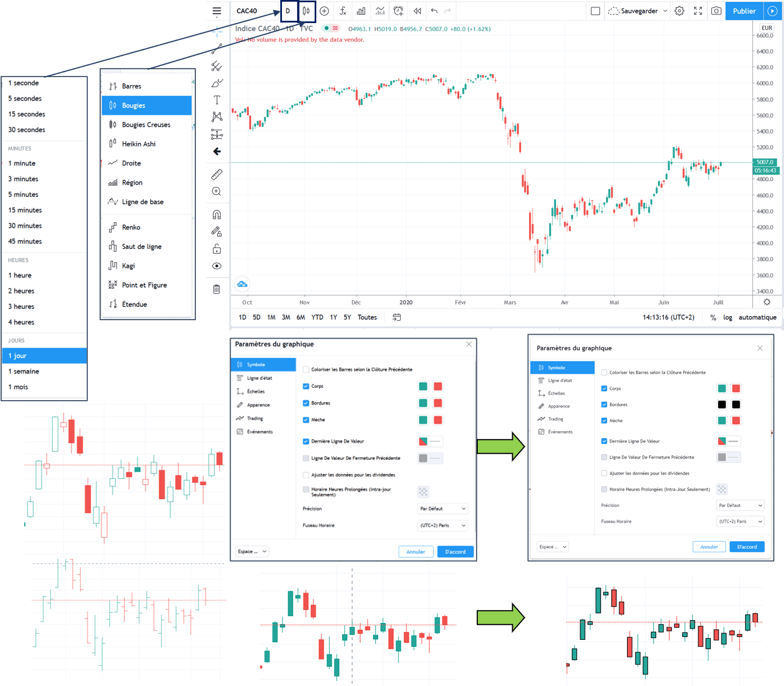Click first black Bordures color swatch in right dialog
The width and height of the screenshot is (784, 686).
point(722,405)
